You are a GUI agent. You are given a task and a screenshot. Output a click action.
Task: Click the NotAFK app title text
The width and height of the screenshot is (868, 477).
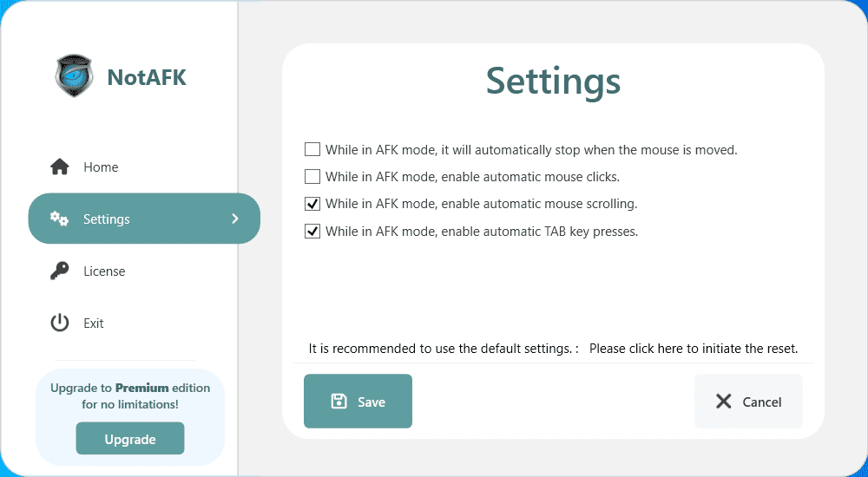(x=147, y=78)
